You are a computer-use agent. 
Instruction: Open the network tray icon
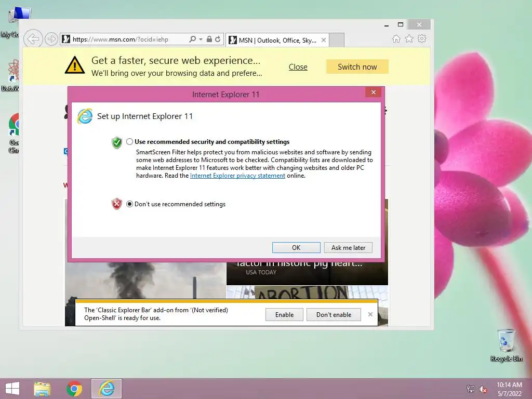point(471,389)
